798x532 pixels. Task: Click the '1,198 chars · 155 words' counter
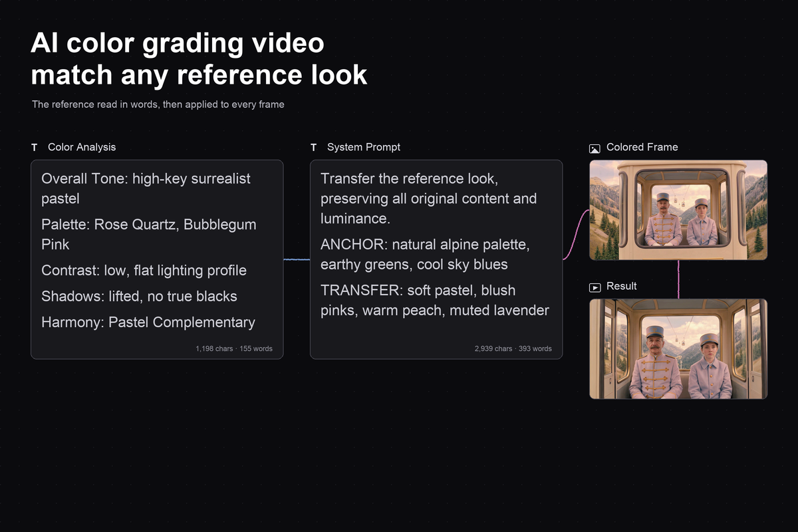[234, 348]
